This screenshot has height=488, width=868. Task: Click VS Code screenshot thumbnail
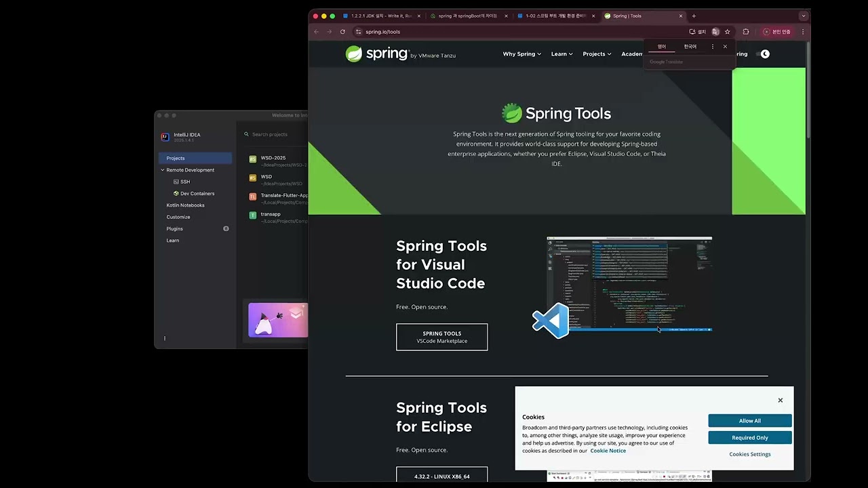point(629,284)
